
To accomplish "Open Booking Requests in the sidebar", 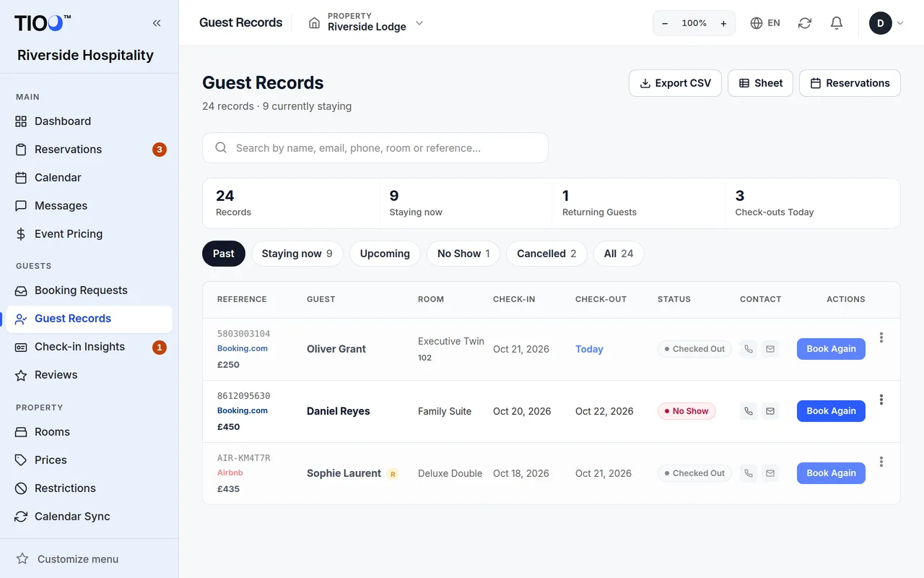I will click(89, 290).
